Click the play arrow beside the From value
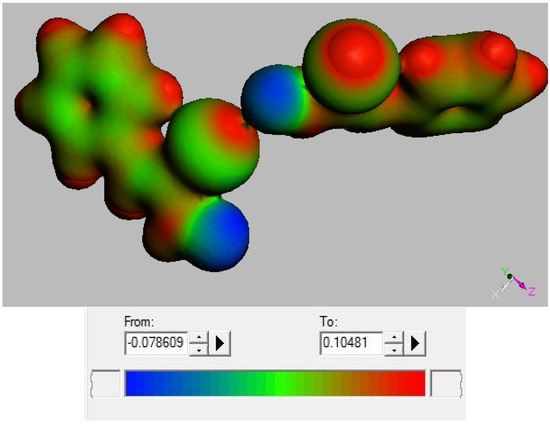This screenshot has height=424, width=550. tap(220, 343)
